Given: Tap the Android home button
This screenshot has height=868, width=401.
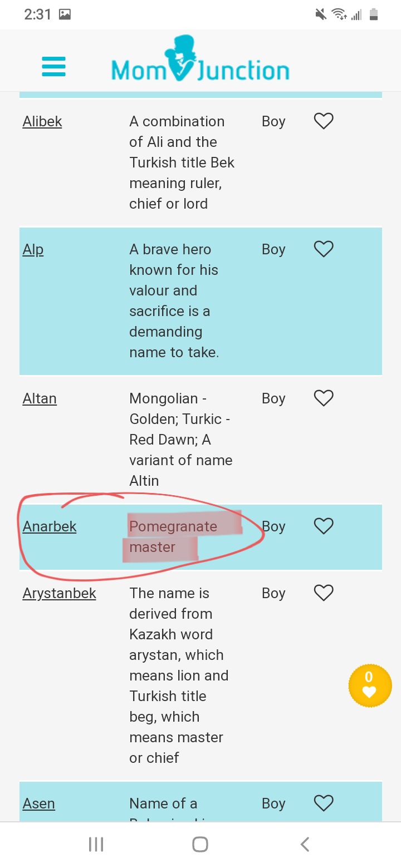Looking at the screenshot, I should point(200,845).
